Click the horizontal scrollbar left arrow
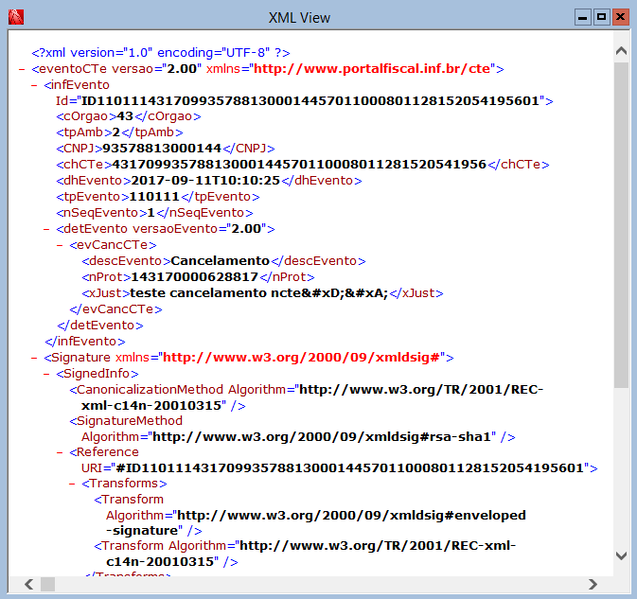This screenshot has height=599, width=637. point(28,584)
